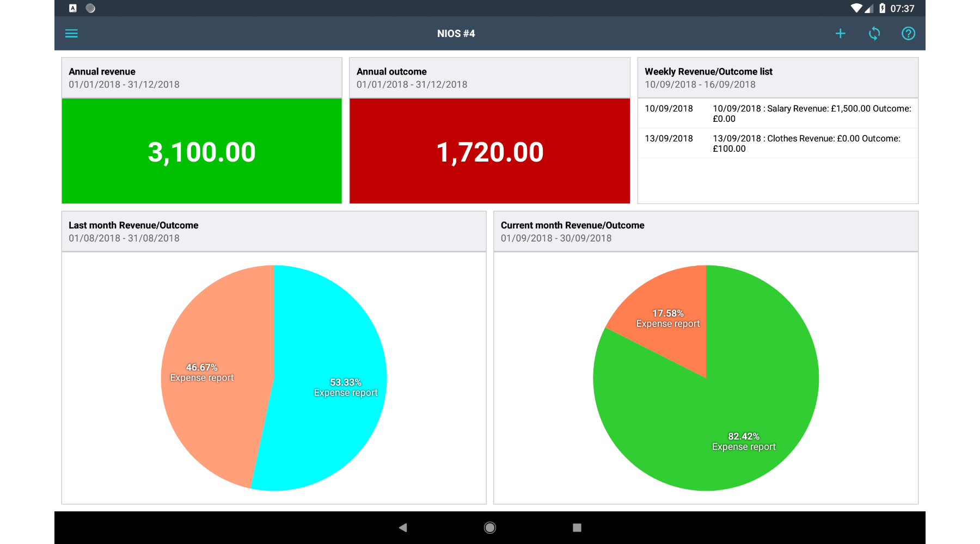Select the green Annual revenue 3,100.00 tile
The image size is (980, 544).
[x=201, y=151]
